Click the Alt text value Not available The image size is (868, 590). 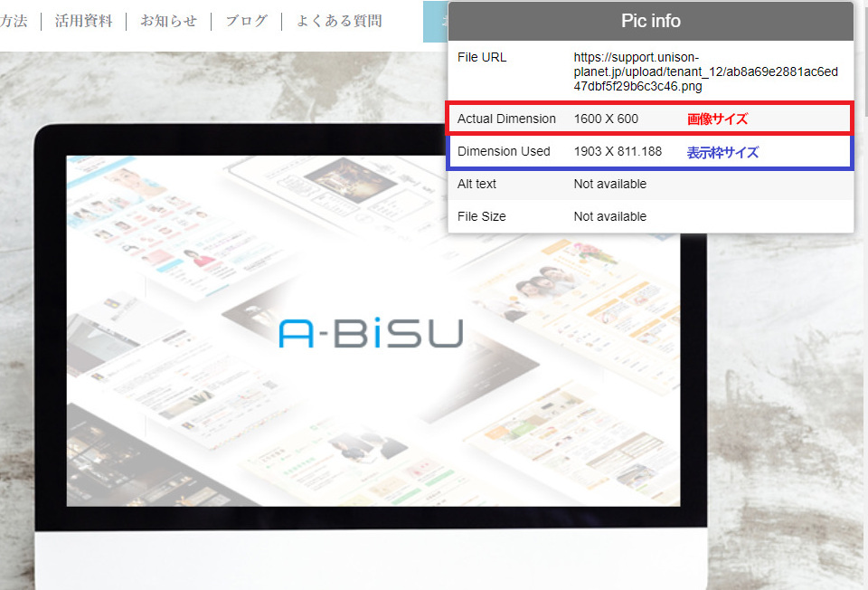point(610,184)
